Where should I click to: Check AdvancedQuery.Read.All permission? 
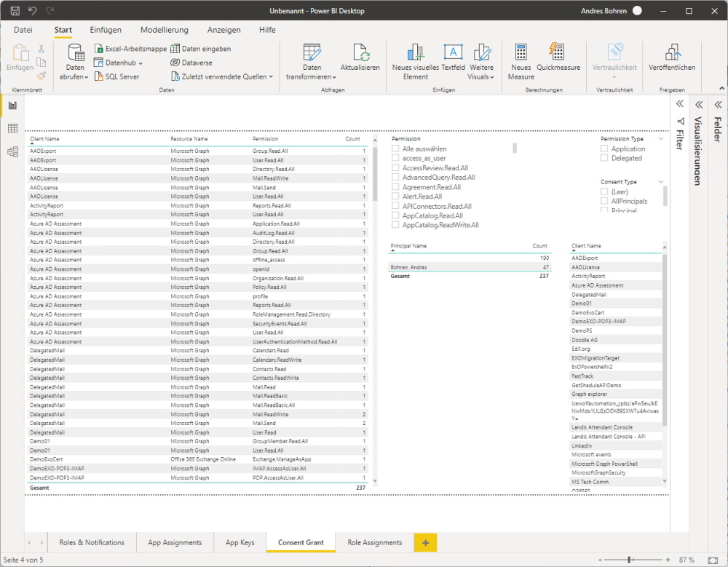[x=395, y=178]
